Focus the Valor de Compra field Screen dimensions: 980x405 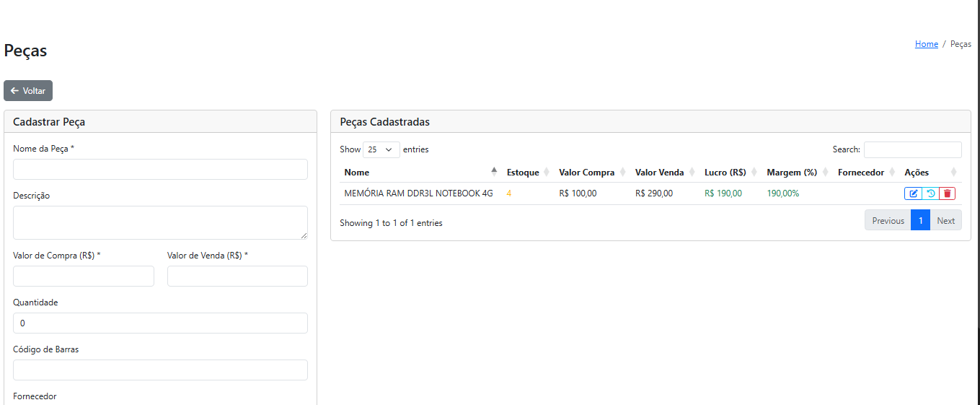pyautogui.click(x=84, y=276)
